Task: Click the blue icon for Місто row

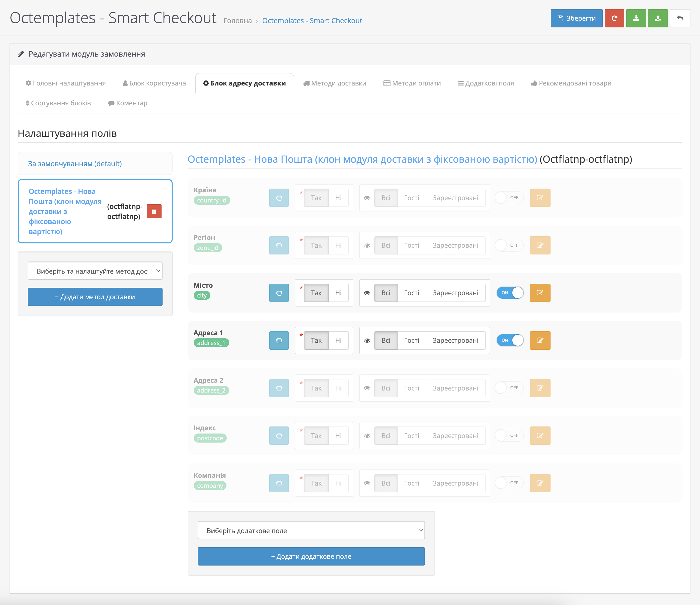Action: (279, 293)
